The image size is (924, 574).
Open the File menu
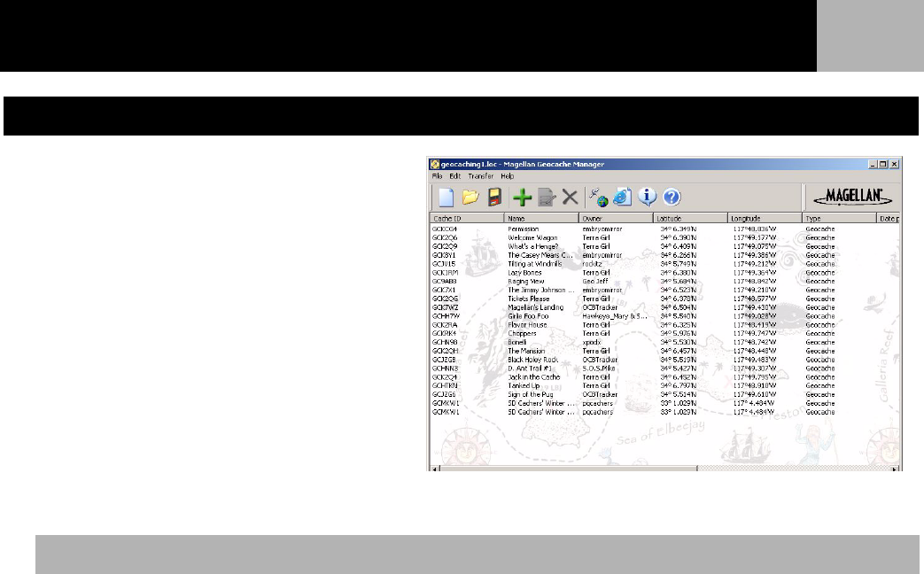[437, 176]
